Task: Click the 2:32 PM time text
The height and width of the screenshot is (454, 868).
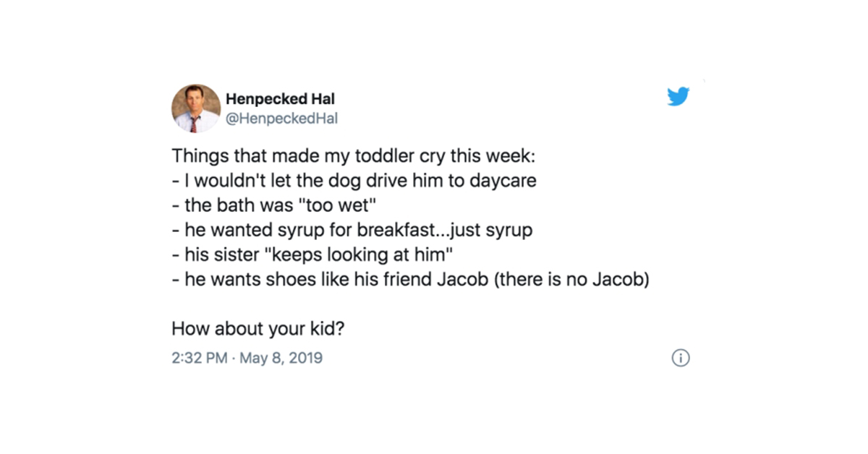Action: pos(200,358)
